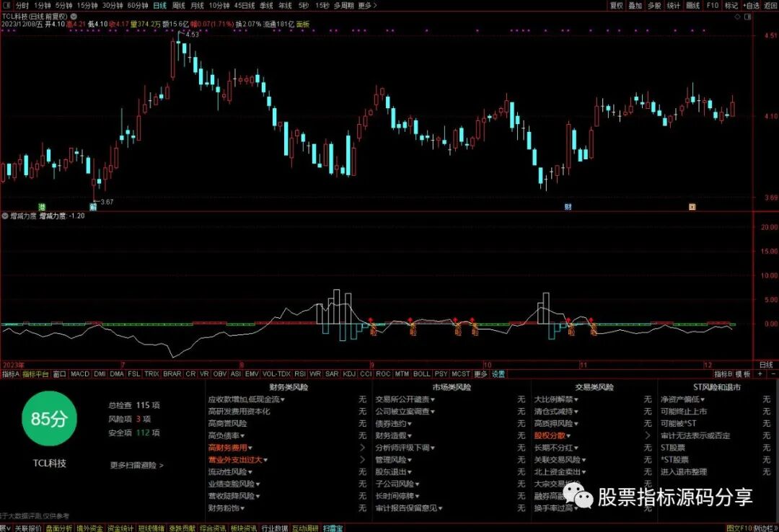This screenshot has height=532, width=779.
Task: Click the plus icon beside 模板
Action: tap(760, 374)
